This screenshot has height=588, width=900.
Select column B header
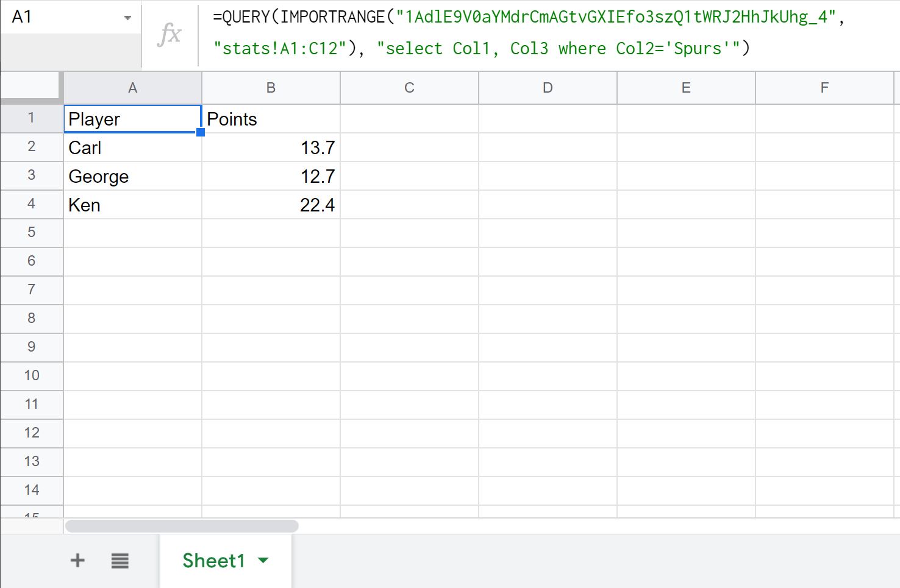click(271, 88)
